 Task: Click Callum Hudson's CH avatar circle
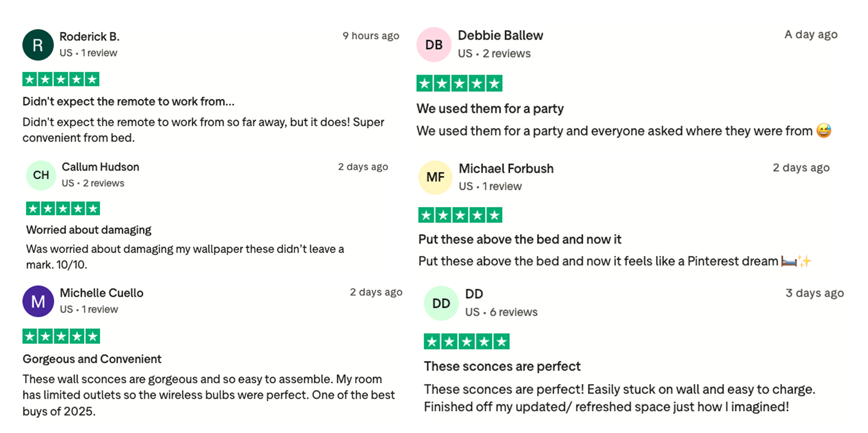(41, 175)
